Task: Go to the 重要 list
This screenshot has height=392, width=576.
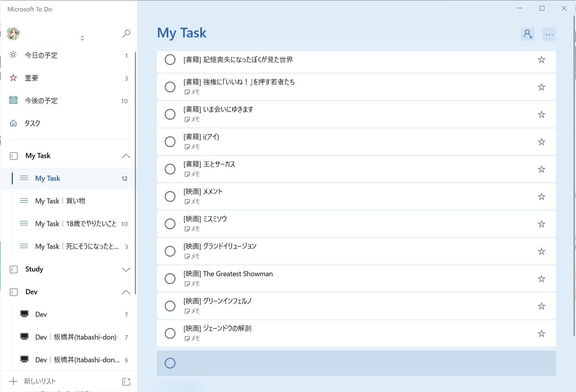Action: (x=31, y=78)
